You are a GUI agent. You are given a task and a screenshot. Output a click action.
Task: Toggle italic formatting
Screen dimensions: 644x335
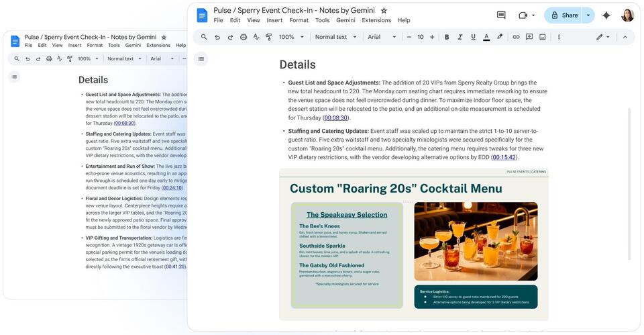coord(460,37)
